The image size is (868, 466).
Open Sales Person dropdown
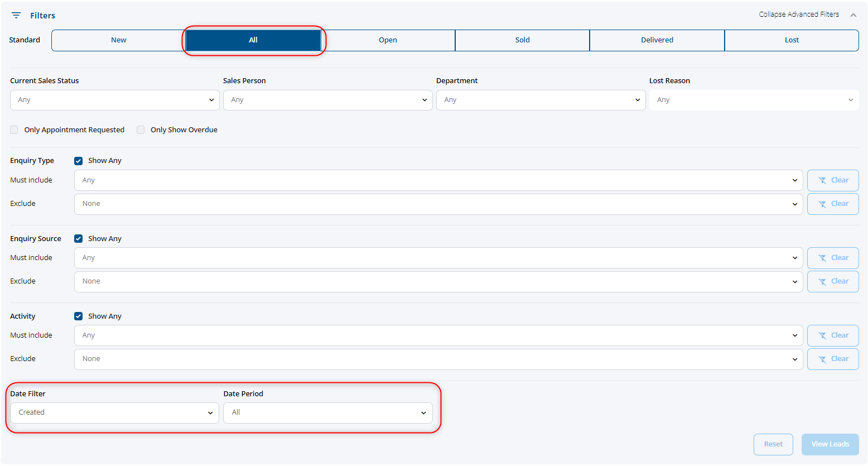(x=328, y=100)
